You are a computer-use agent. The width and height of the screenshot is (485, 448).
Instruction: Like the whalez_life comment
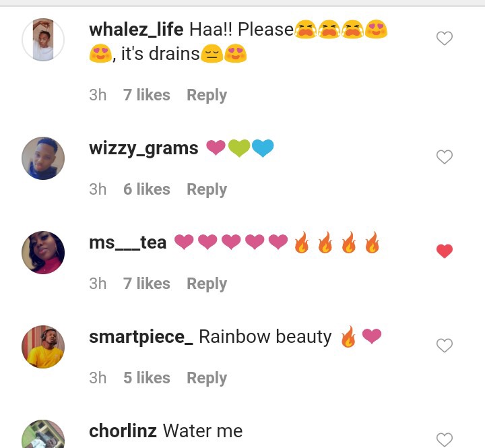pyautogui.click(x=445, y=38)
